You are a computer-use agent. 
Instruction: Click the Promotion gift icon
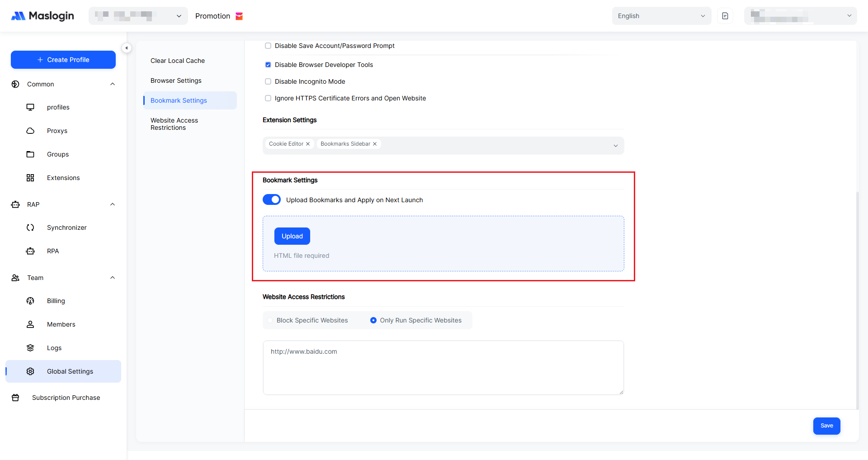click(240, 16)
